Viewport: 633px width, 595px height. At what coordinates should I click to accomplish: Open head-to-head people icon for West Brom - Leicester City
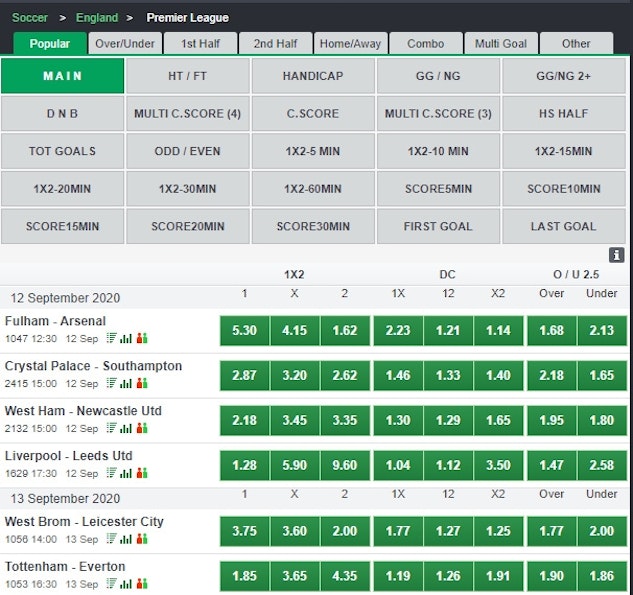pos(142,538)
